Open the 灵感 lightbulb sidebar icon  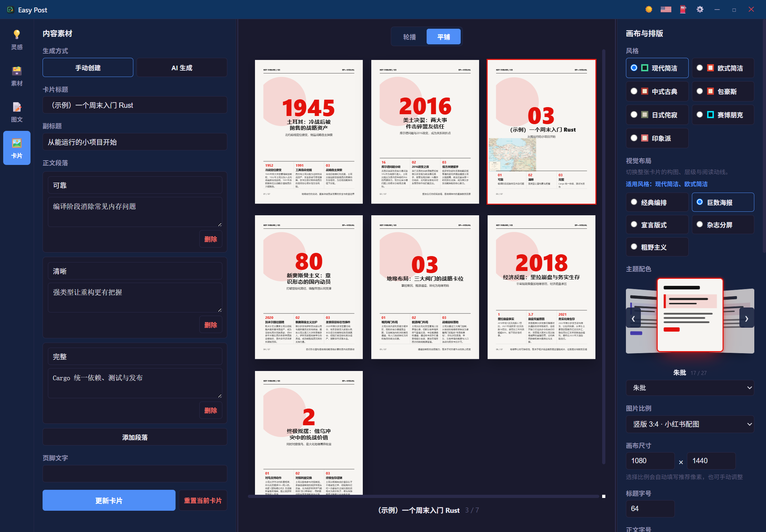pos(17,40)
